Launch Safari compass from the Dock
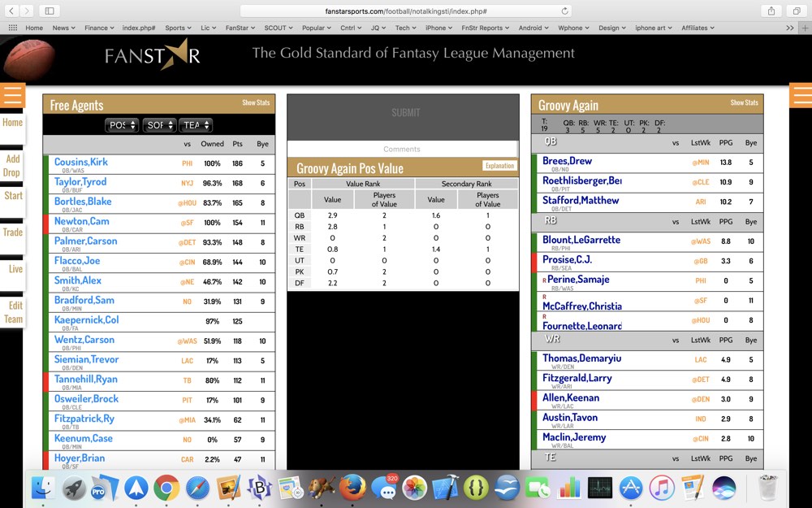812x508 pixels. tap(197, 488)
